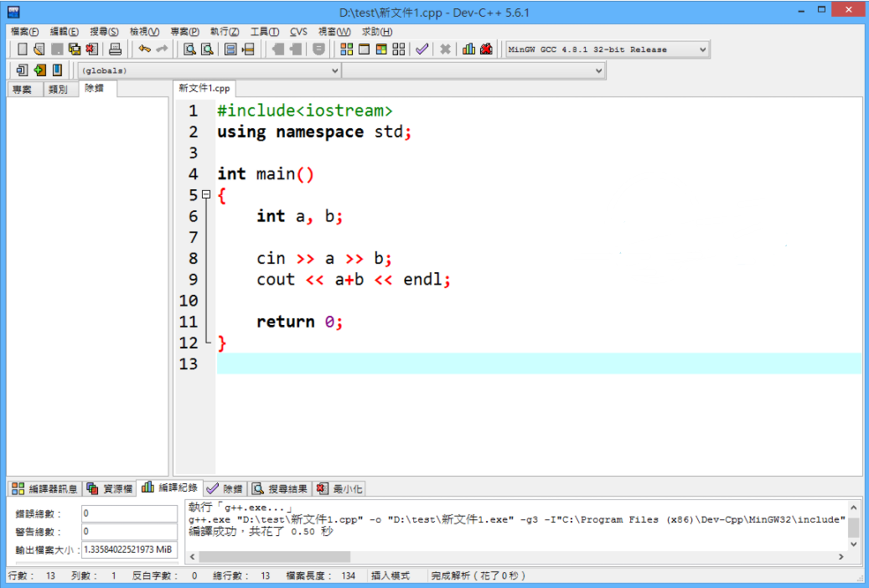Switch to the 編譯器訊息 bottom tab
Screen dimensions: 869x588
[45, 488]
